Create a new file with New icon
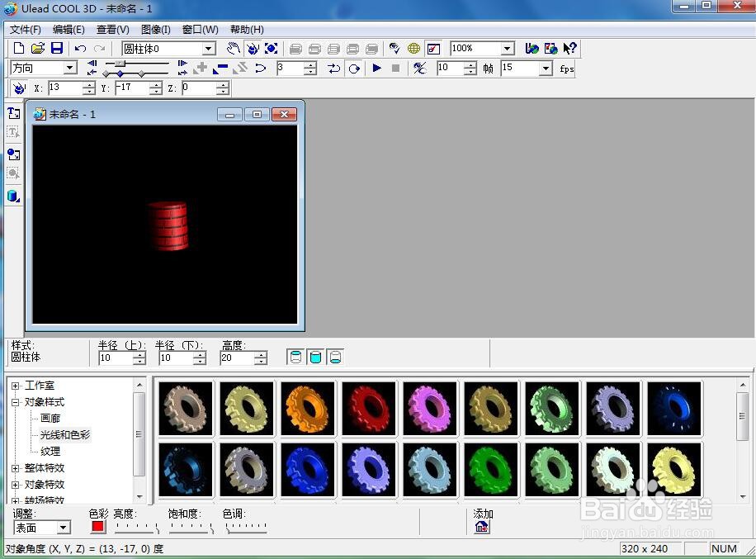This screenshot has height=559, width=756. tap(18, 48)
